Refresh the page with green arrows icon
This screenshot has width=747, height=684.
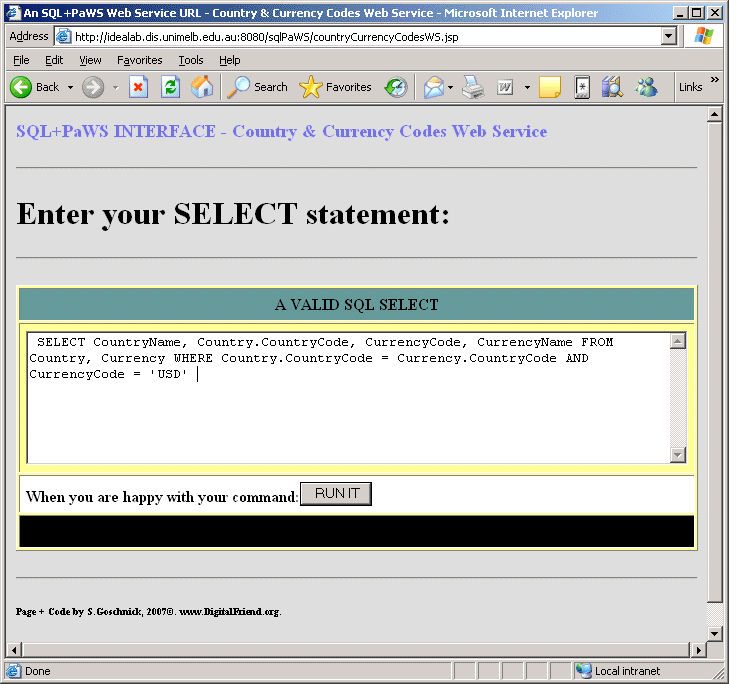coord(170,88)
